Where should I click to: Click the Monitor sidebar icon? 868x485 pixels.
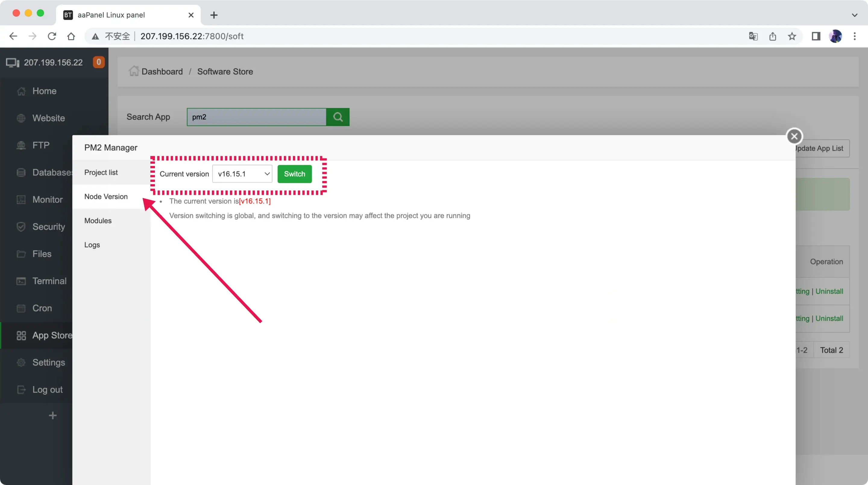(x=21, y=199)
